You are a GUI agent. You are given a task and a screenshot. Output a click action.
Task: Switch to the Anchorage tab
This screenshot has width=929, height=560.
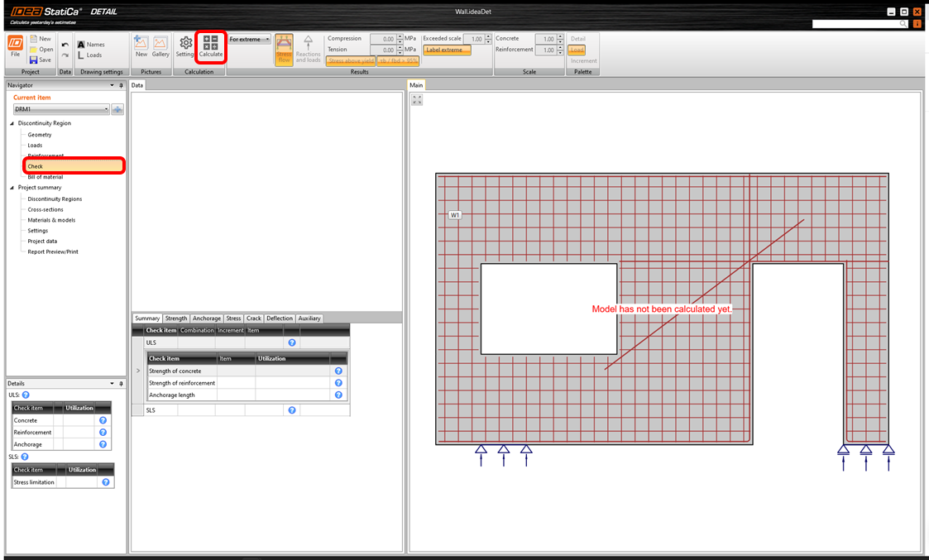coord(207,318)
